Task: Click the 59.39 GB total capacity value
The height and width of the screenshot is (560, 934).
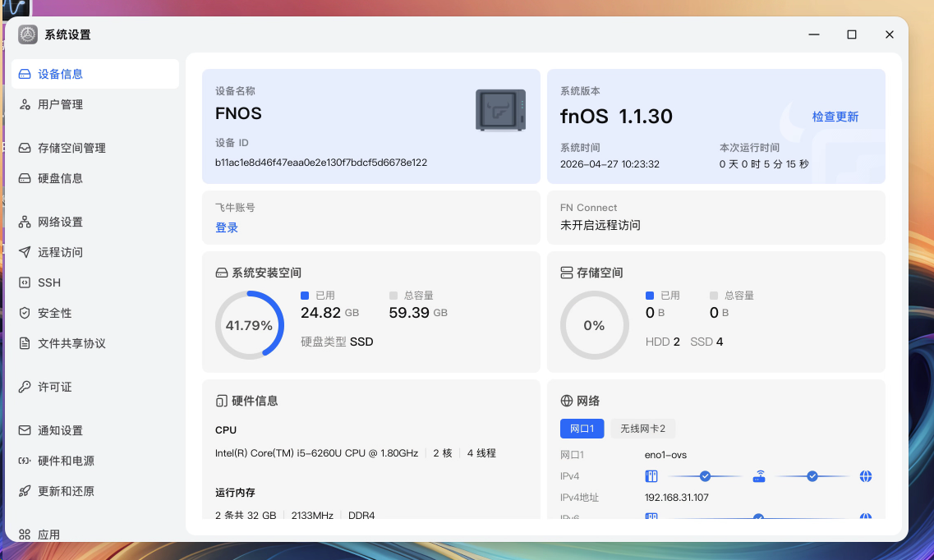Action: (x=418, y=312)
